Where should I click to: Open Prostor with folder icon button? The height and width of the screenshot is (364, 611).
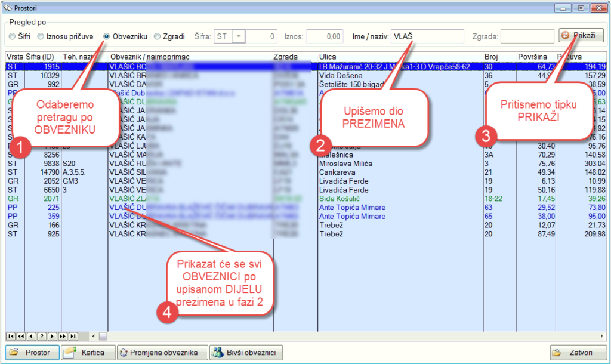32,353
